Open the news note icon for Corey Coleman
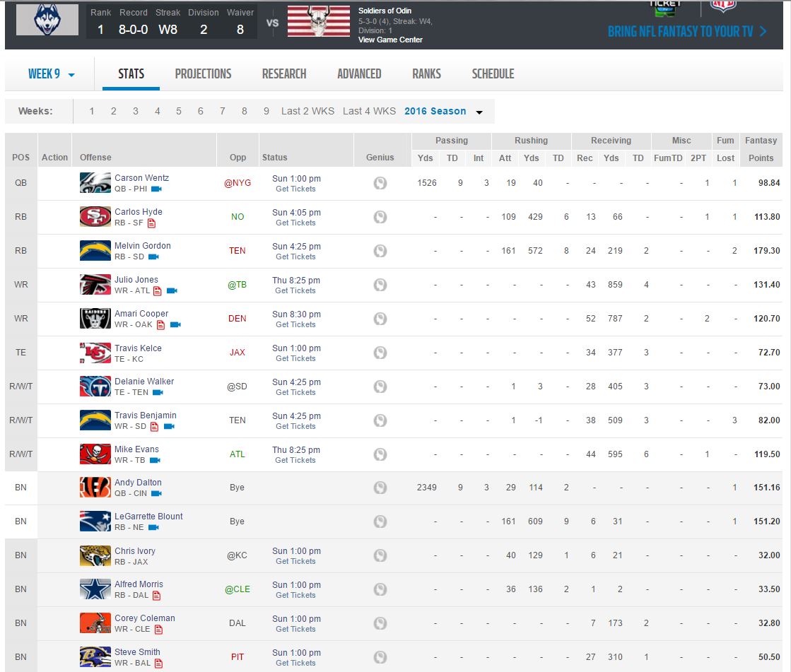 coord(158,630)
